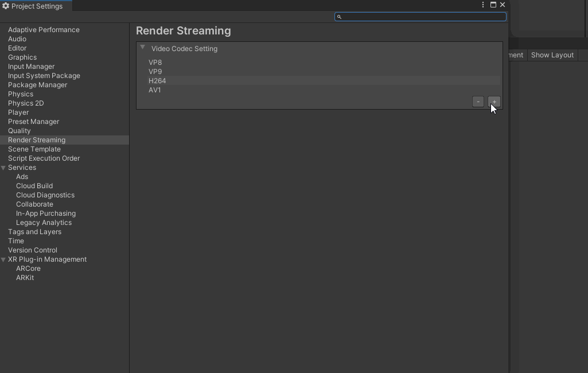
Task: Open Graphics settings
Action: (22, 57)
